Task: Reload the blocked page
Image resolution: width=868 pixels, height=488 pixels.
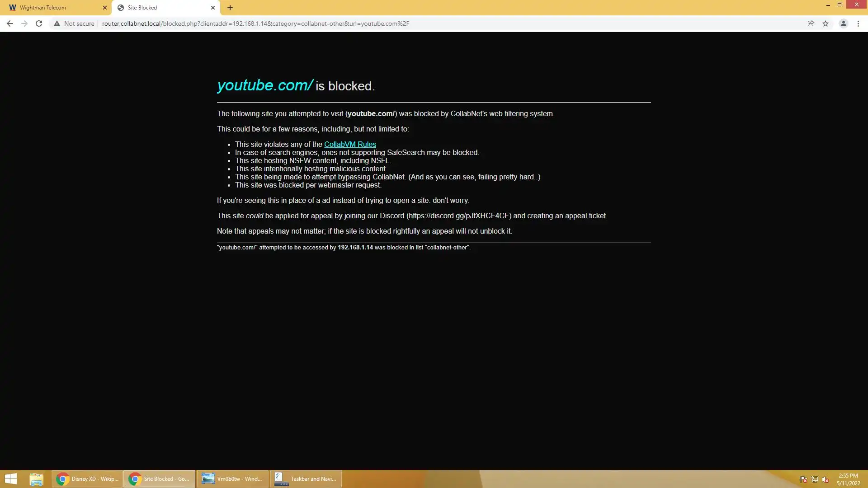Action: pos(39,23)
